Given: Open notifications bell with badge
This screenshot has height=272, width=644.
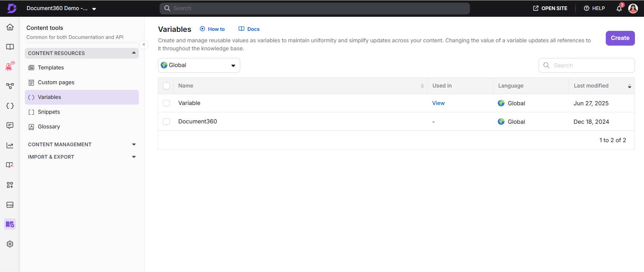Looking at the screenshot, I should coord(619,8).
